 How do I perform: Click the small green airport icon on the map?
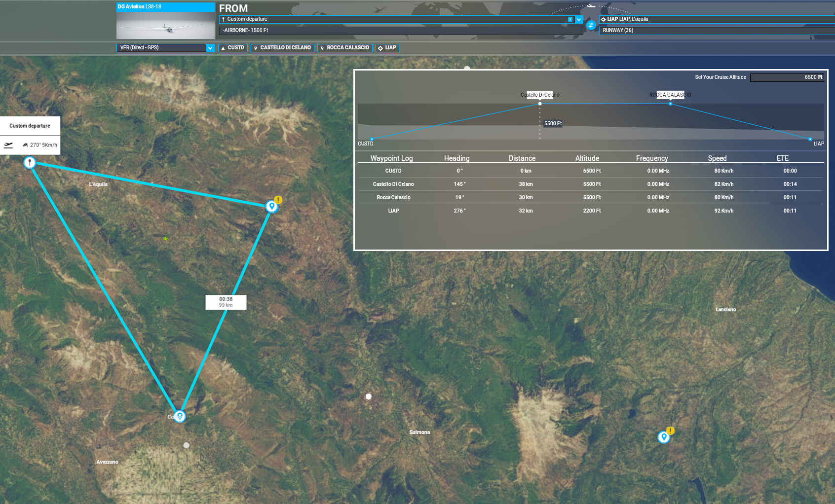click(166, 239)
